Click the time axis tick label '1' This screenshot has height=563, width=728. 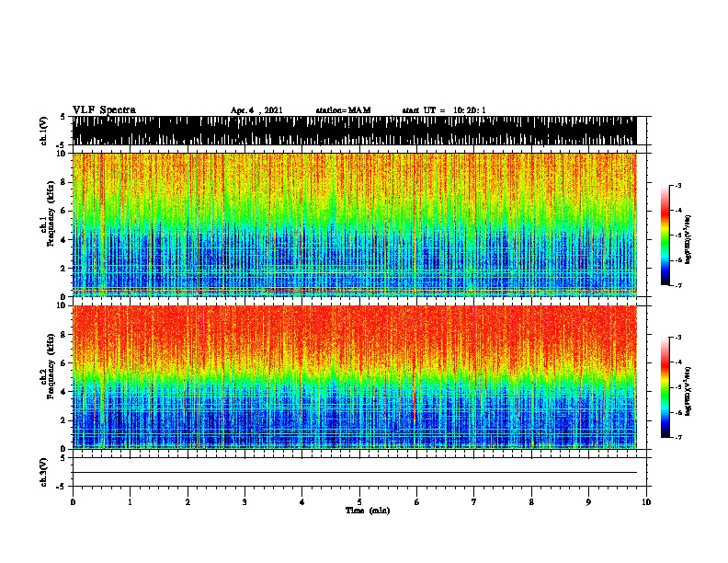tap(130, 501)
